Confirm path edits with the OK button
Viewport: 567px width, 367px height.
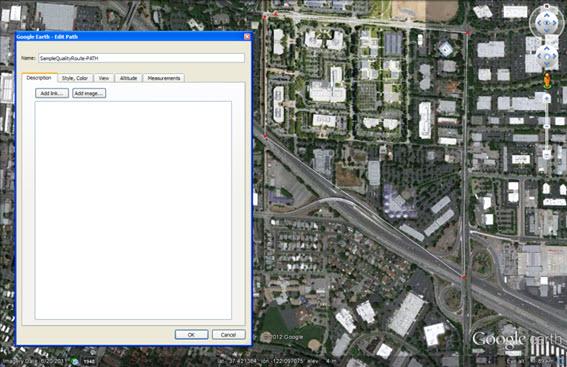(x=191, y=334)
